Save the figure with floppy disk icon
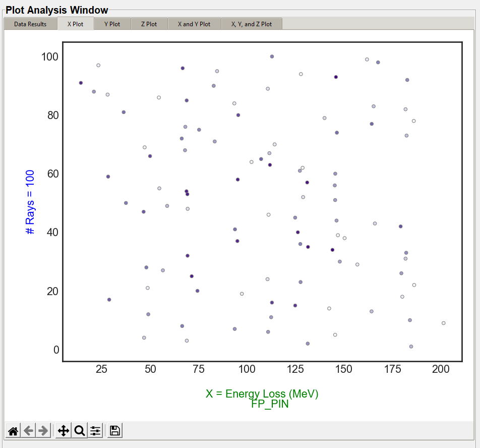 [114, 431]
